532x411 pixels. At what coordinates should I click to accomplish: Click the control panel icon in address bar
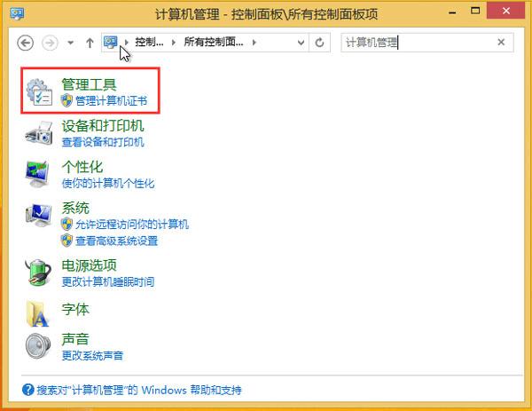pyautogui.click(x=111, y=42)
